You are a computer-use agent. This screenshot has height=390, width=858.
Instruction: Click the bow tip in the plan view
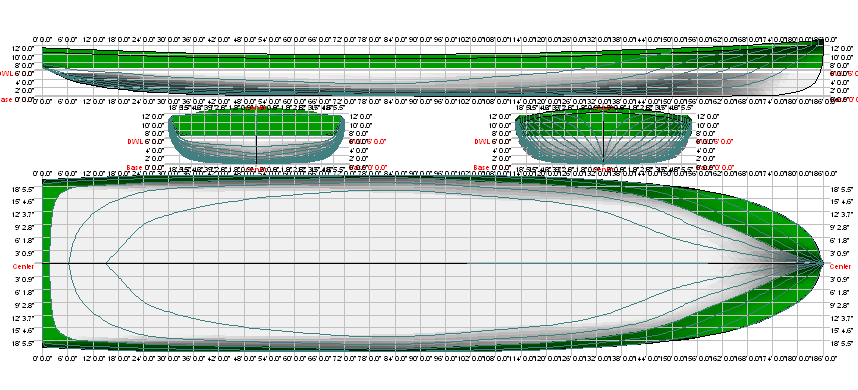(822, 263)
